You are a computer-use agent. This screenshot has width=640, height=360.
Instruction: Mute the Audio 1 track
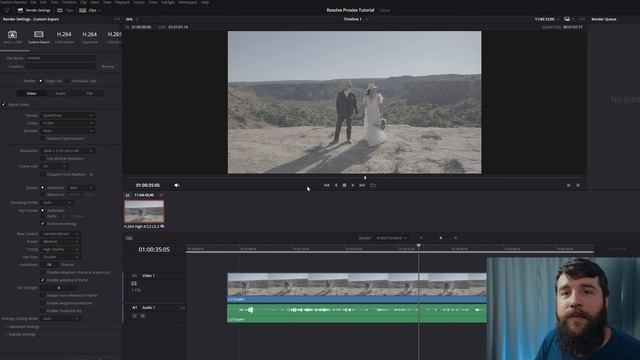coord(142,316)
